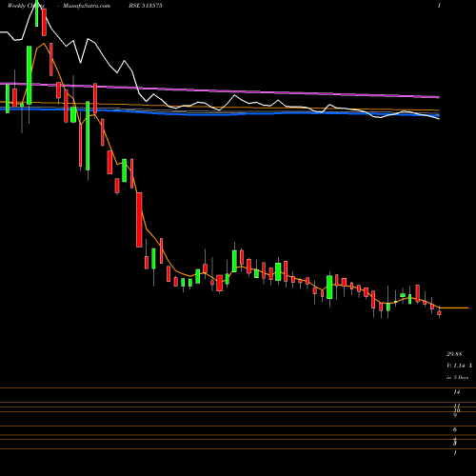The height and width of the screenshot is (476, 476).
Task: Click the long red candle in the steep drop
Action: (x=139, y=220)
